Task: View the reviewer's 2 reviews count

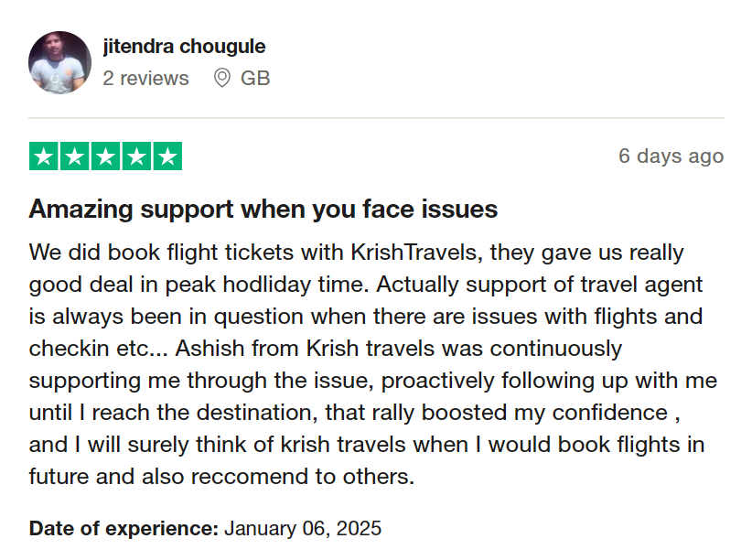Action: 145,79
